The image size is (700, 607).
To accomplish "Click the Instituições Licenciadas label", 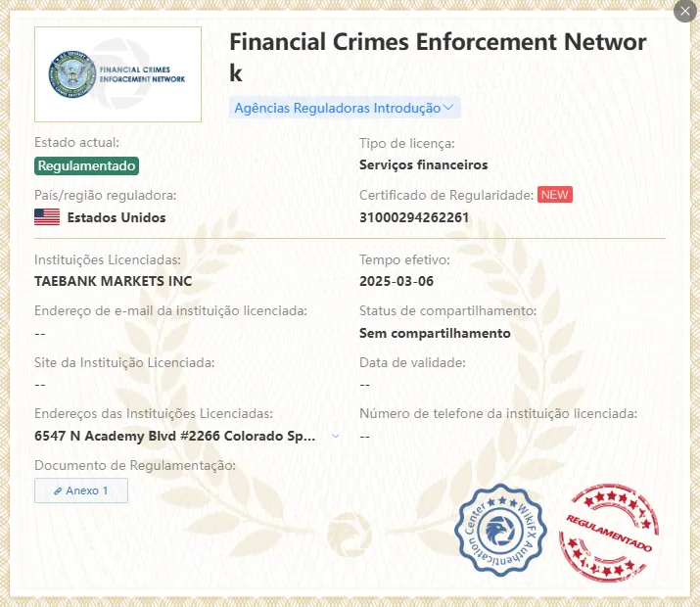I will coord(108,259).
